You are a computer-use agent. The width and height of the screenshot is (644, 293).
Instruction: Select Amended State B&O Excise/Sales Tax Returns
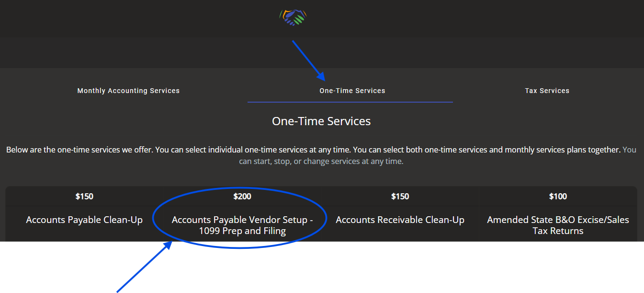pyautogui.click(x=558, y=225)
